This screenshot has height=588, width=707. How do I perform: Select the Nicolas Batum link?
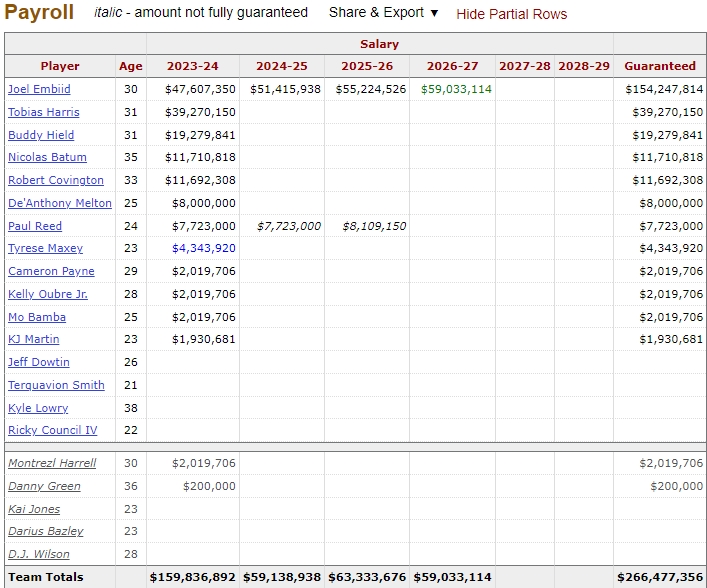click(47, 157)
